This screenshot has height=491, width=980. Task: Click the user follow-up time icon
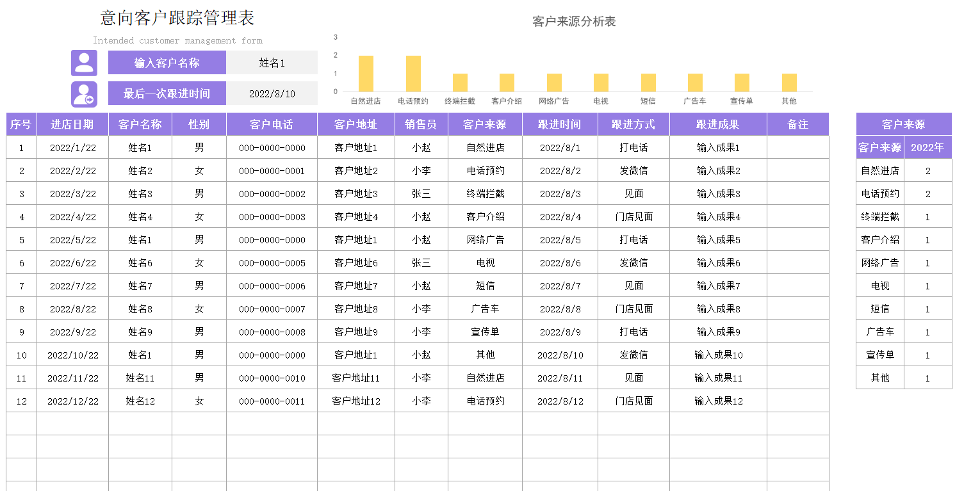[84, 94]
